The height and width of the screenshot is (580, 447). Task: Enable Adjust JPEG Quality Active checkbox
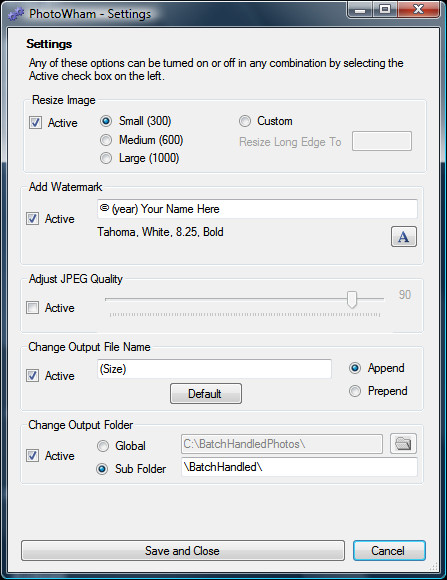[x=33, y=307]
